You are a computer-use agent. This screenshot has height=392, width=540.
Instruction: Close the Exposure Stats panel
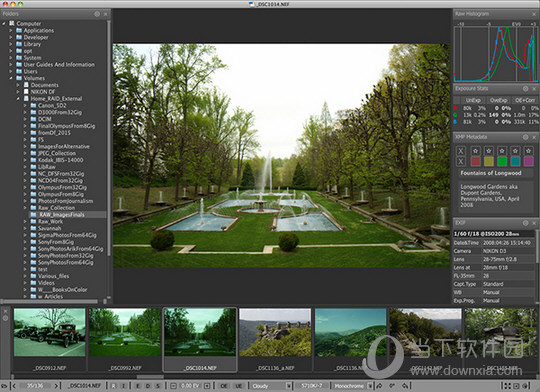point(534,89)
